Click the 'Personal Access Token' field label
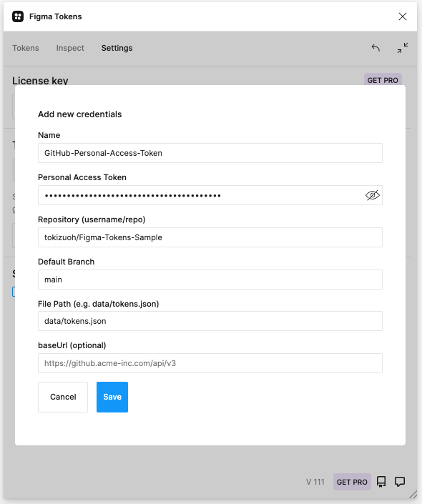 coord(82,177)
